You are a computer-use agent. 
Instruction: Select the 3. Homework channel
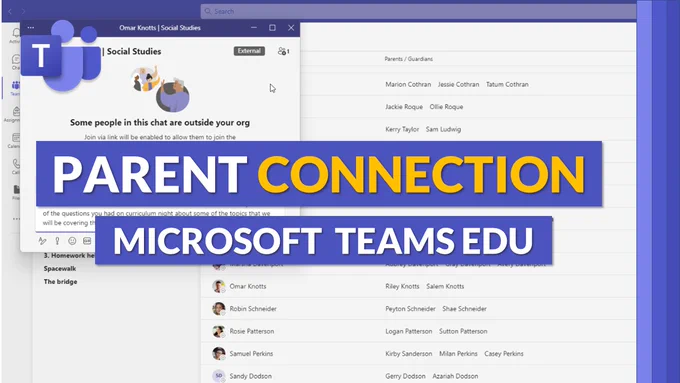69,255
